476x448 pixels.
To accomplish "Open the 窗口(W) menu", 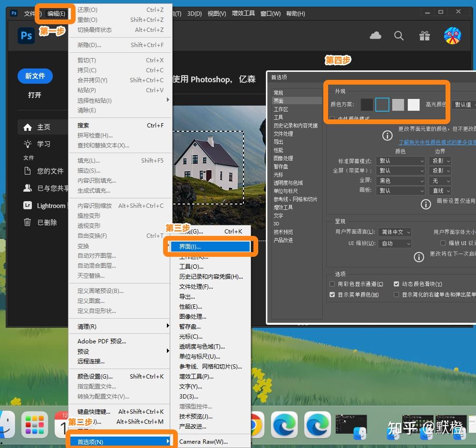I will [x=271, y=14].
